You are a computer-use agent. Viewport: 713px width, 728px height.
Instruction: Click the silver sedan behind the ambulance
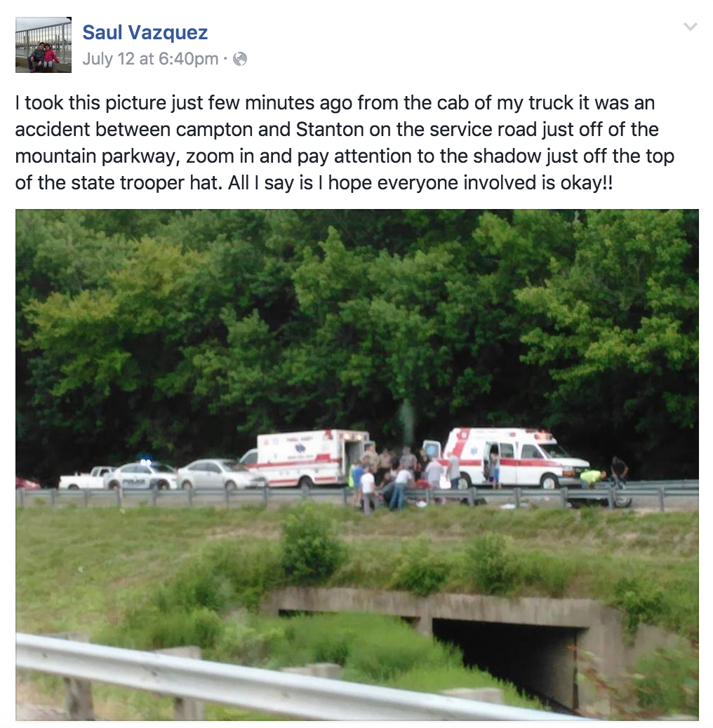point(218,474)
